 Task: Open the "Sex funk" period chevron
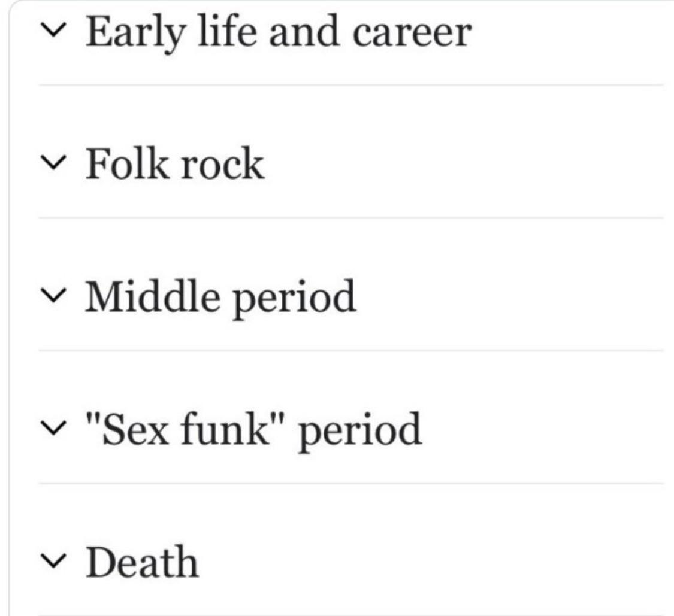pos(53,428)
